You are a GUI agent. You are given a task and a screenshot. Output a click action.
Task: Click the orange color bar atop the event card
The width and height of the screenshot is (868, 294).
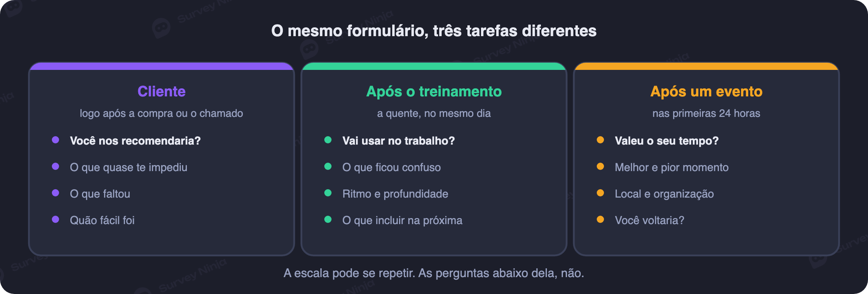coord(706,66)
